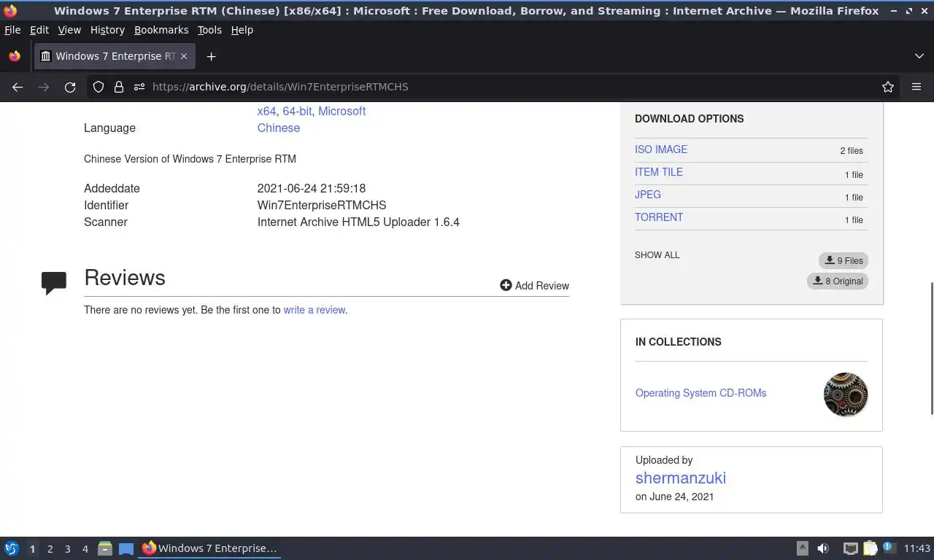Click the Addeddate value 2021-06-24 21:59:18
Image resolution: width=934 pixels, height=560 pixels.
pyautogui.click(x=312, y=188)
